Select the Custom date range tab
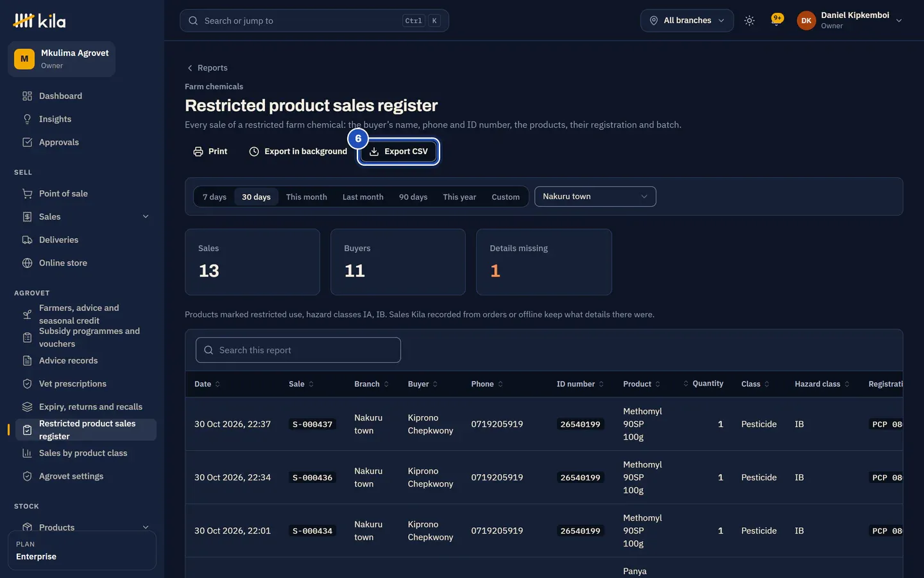Screen dimensions: 924x578 tap(506, 197)
